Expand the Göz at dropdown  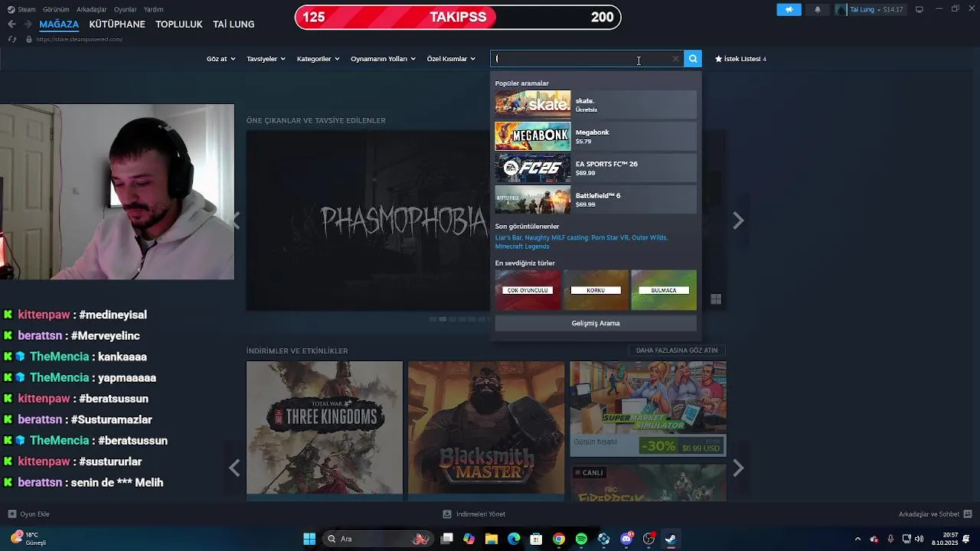tap(220, 59)
